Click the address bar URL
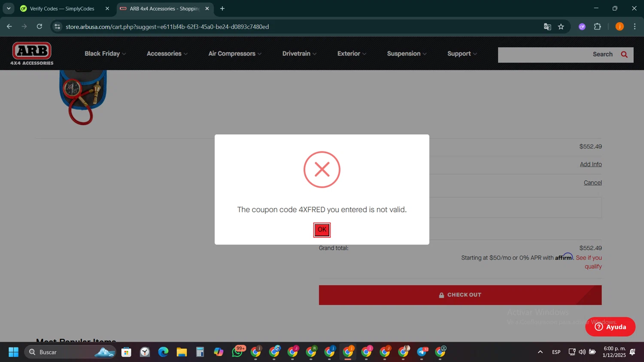Viewport: 644px width, 362px height. [167, 27]
